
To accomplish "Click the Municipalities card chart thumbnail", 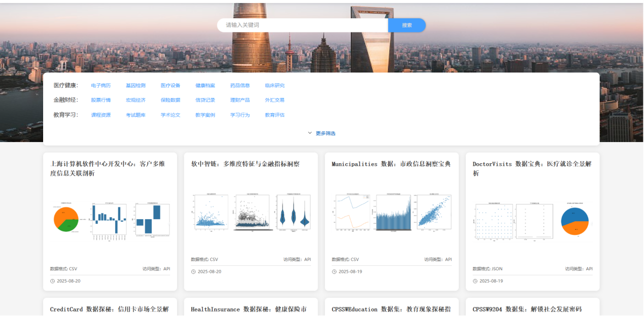I will click(392, 213).
